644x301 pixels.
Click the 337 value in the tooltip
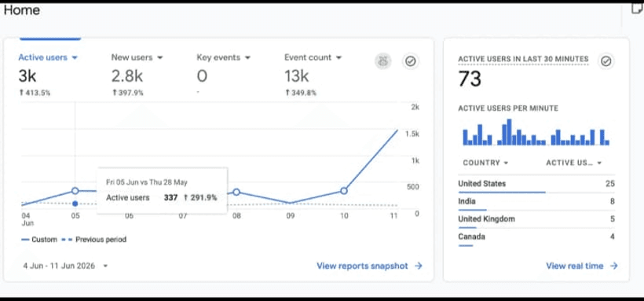[170, 198]
